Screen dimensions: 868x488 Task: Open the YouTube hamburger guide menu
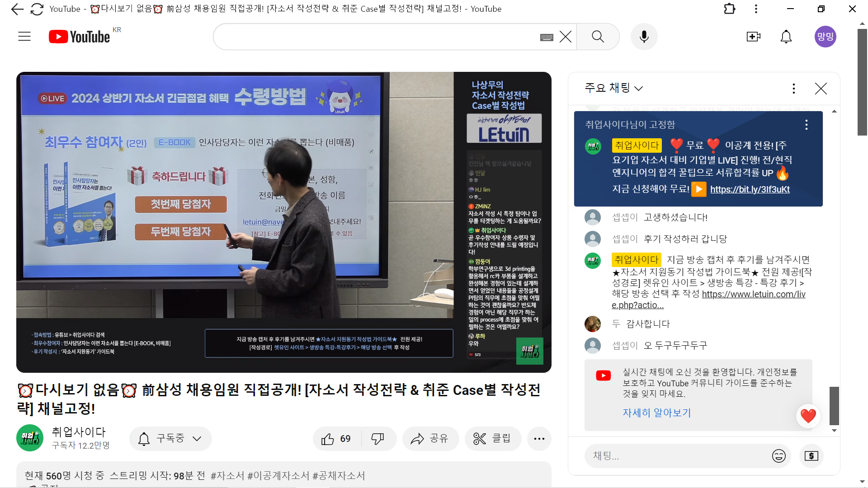click(24, 37)
